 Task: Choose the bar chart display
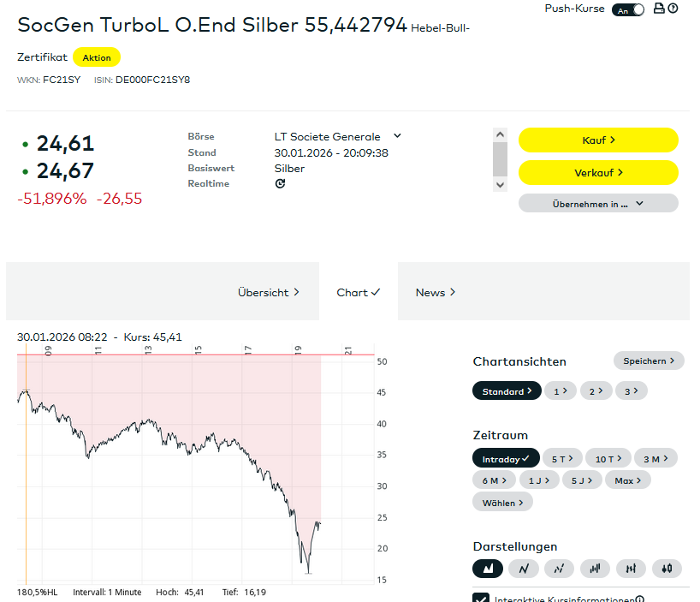595,568
